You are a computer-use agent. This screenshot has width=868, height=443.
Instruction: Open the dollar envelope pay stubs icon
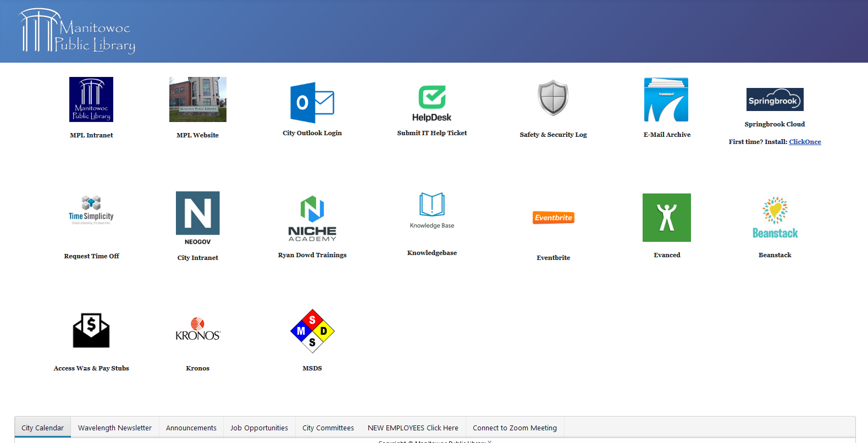[x=91, y=330]
